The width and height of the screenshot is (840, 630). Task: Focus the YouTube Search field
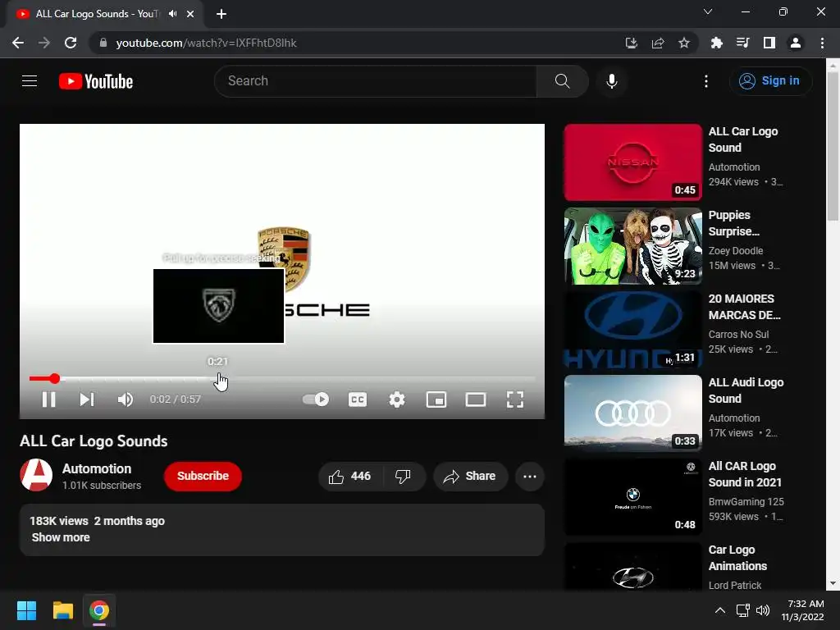(x=375, y=81)
